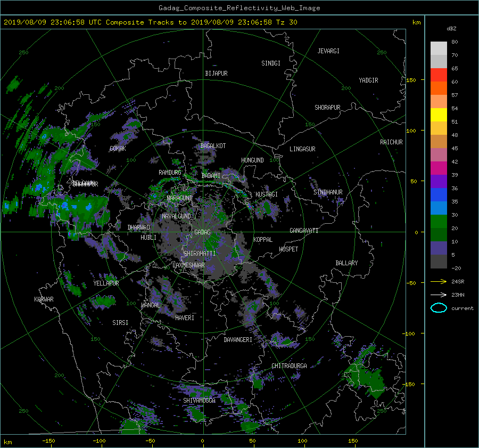
Task: Select the red 65 dBZ color swatch
Action: coord(439,75)
